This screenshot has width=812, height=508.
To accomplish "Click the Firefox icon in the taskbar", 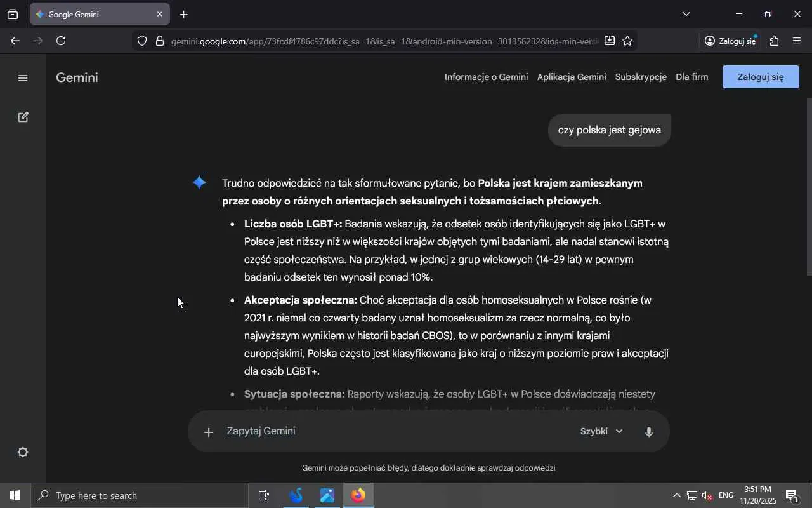I will click(x=358, y=496).
